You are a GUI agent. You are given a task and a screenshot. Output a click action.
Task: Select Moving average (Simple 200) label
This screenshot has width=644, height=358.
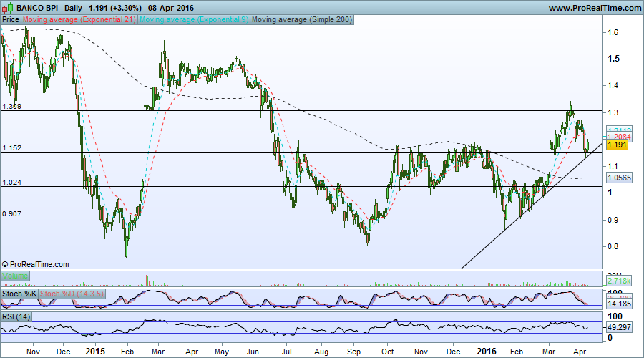click(302, 19)
